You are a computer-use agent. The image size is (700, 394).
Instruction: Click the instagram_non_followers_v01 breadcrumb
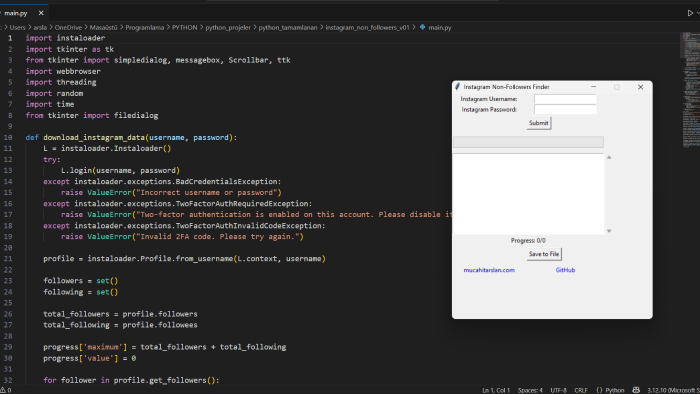tap(367, 27)
